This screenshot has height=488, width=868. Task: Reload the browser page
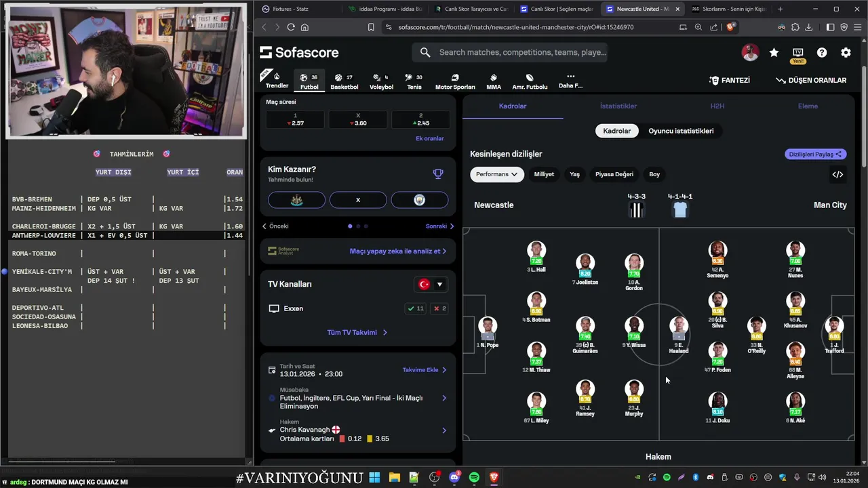(x=291, y=27)
